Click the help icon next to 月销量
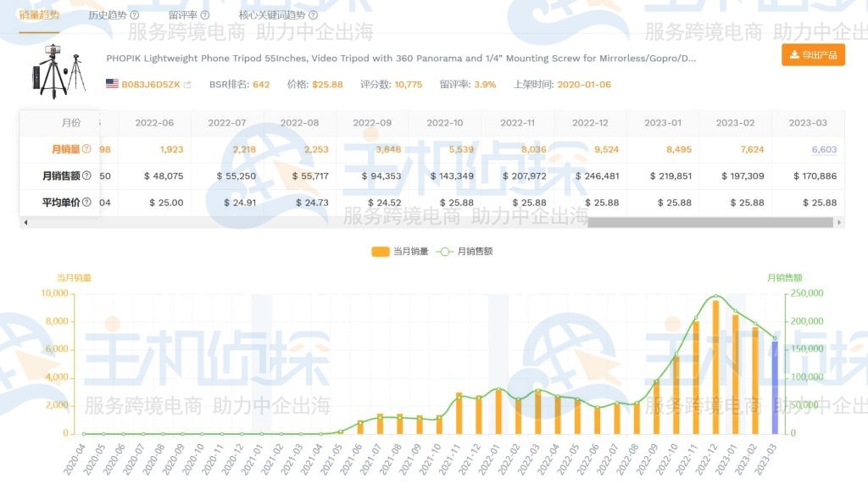 click(86, 149)
